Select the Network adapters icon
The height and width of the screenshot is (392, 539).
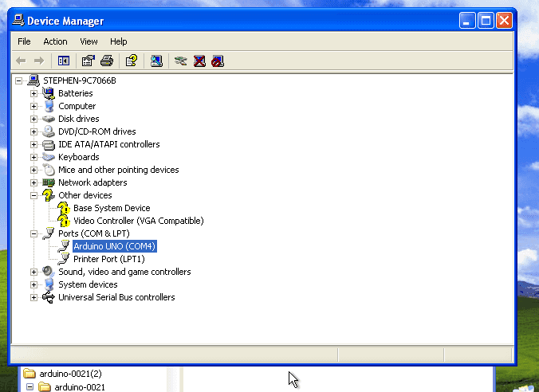click(x=49, y=182)
